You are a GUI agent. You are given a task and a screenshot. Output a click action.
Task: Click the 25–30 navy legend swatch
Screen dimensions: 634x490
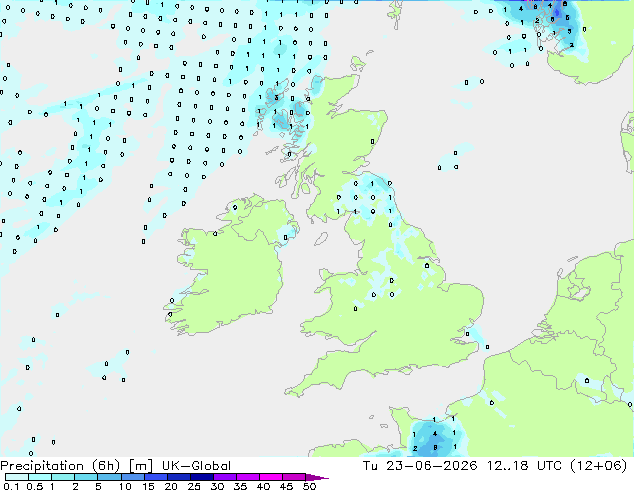201,477
